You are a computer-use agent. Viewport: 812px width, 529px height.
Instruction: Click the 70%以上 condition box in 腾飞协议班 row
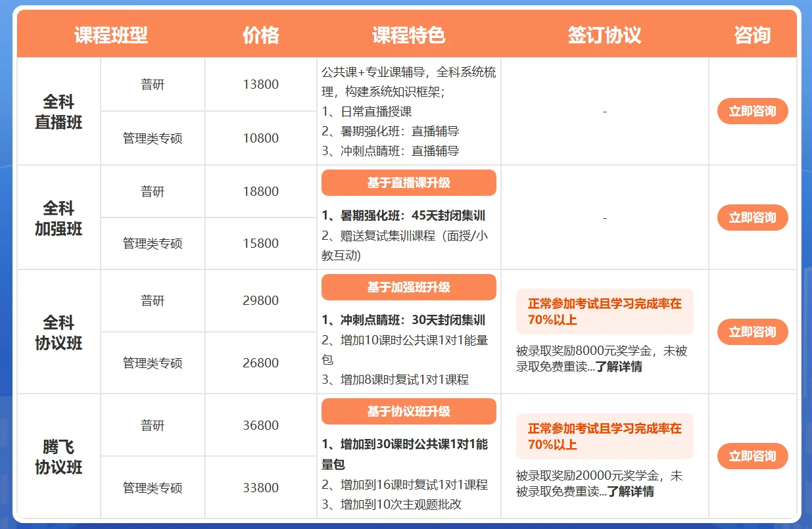pyautogui.click(x=604, y=436)
